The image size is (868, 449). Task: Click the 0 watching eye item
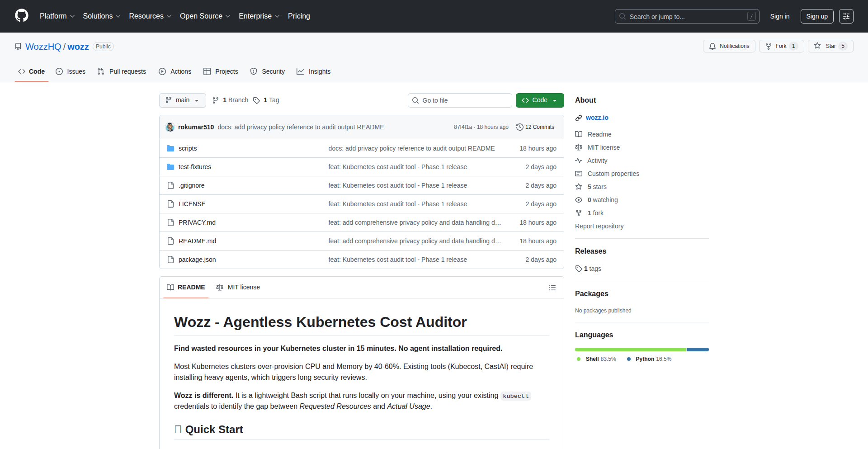pyautogui.click(x=597, y=200)
